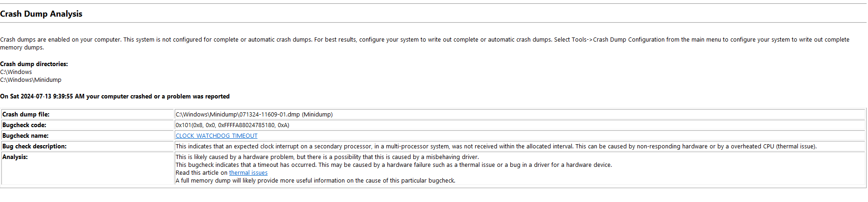Click the Analysis label cell
The image size is (868, 202).
(x=87, y=169)
